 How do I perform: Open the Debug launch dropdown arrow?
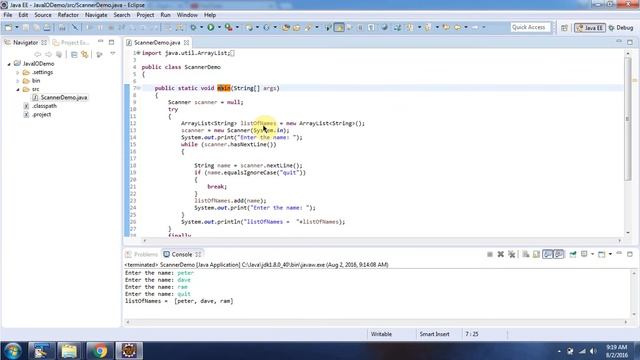click(201, 27)
